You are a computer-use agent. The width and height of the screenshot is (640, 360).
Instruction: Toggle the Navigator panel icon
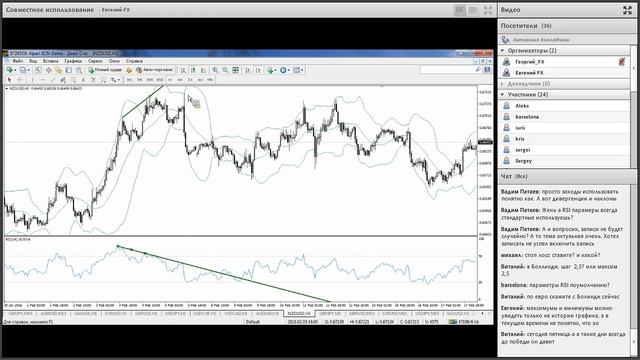[x=58, y=70]
